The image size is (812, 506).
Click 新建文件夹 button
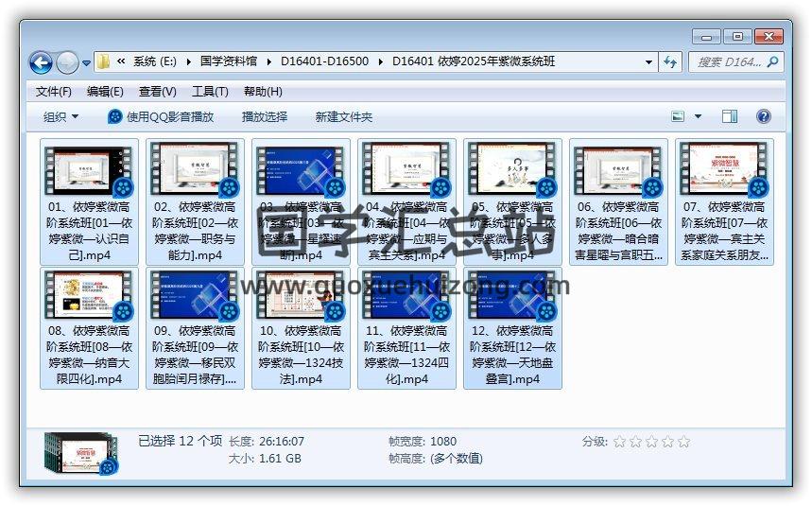(x=344, y=117)
